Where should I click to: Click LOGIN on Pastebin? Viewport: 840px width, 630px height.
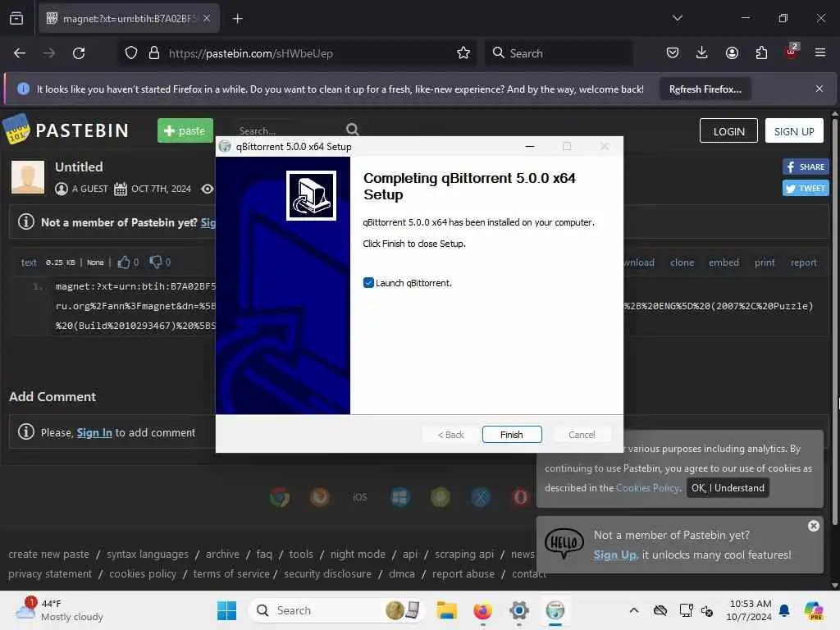(x=728, y=131)
